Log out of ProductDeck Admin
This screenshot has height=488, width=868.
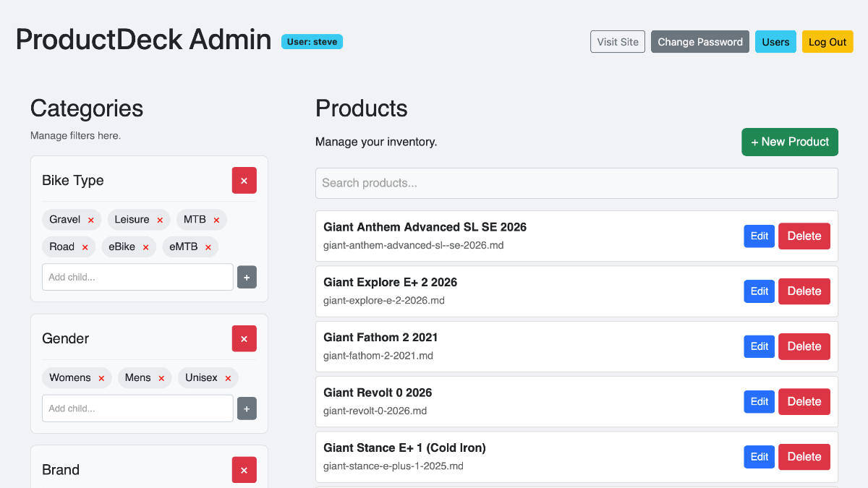click(827, 41)
